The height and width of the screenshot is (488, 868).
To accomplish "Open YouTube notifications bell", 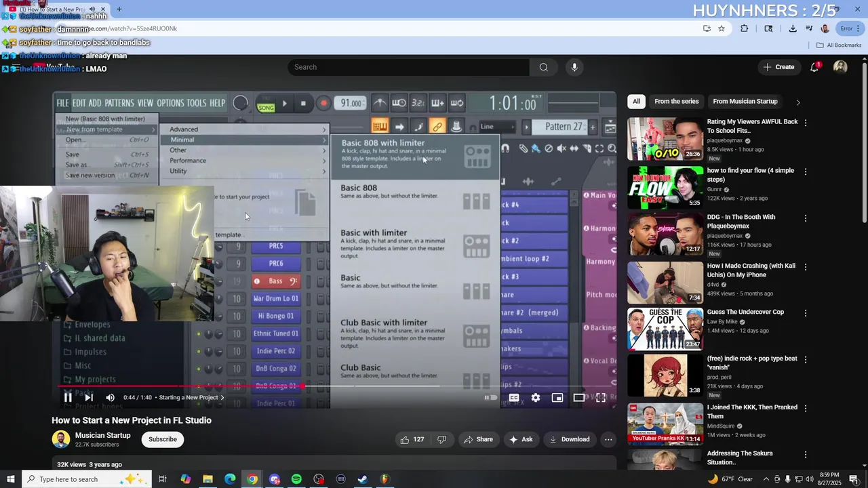I will tap(814, 67).
